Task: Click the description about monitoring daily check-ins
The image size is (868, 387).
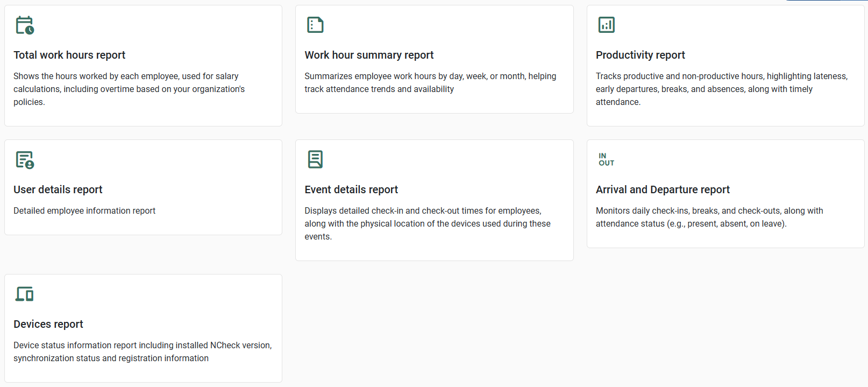Action: coord(709,217)
